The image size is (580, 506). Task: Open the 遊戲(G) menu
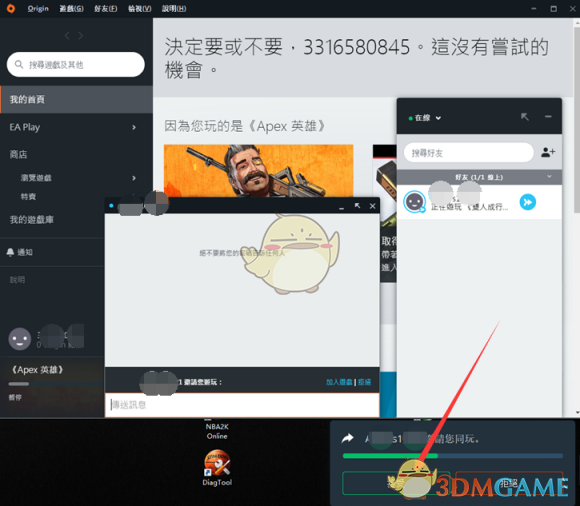click(x=71, y=8)
